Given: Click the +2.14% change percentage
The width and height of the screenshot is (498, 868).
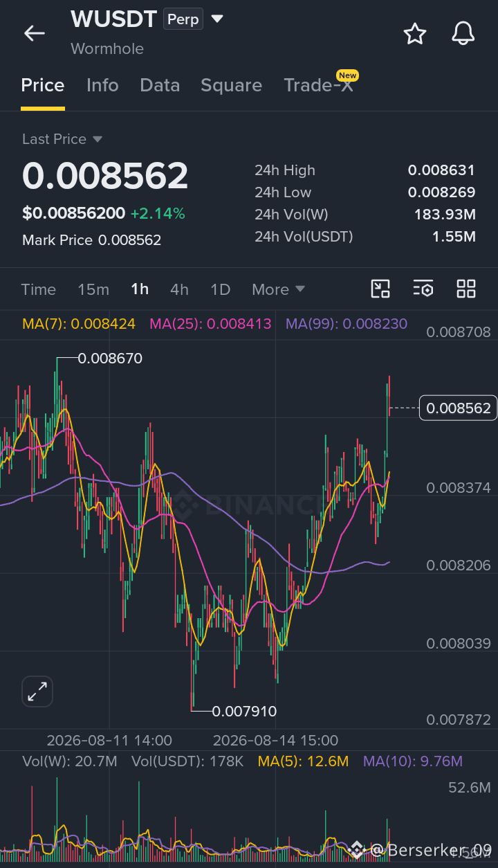Looking at the screenshot, I should pos(158,213).
